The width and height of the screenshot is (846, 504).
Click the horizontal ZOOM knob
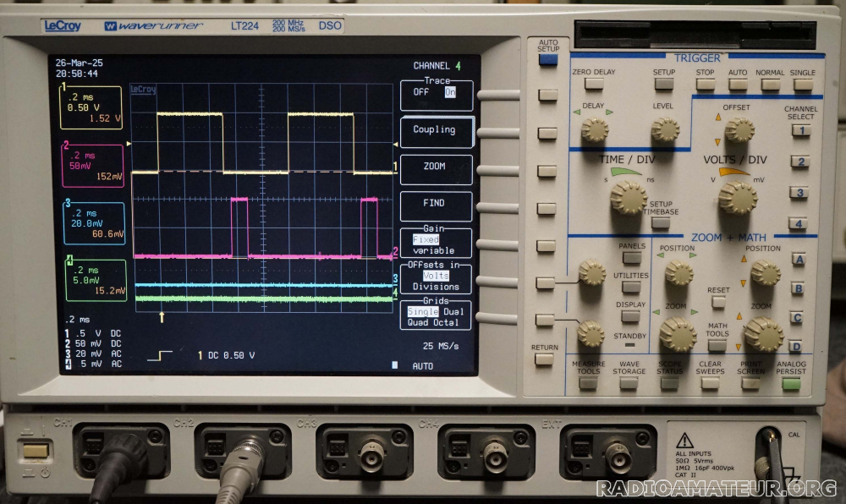pos(678,334)
